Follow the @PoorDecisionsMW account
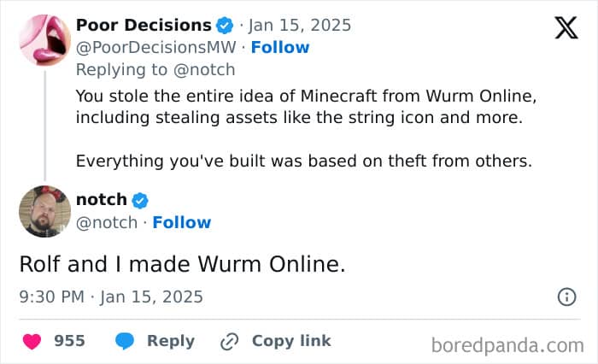598x364 pixels. (x=279, y=47)
